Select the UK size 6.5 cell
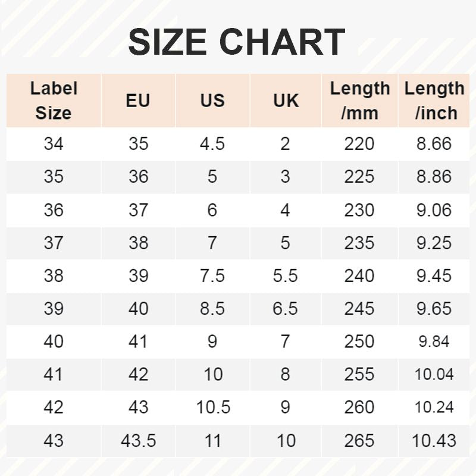This screenshot has height=476, width=476. click(286, 309)
